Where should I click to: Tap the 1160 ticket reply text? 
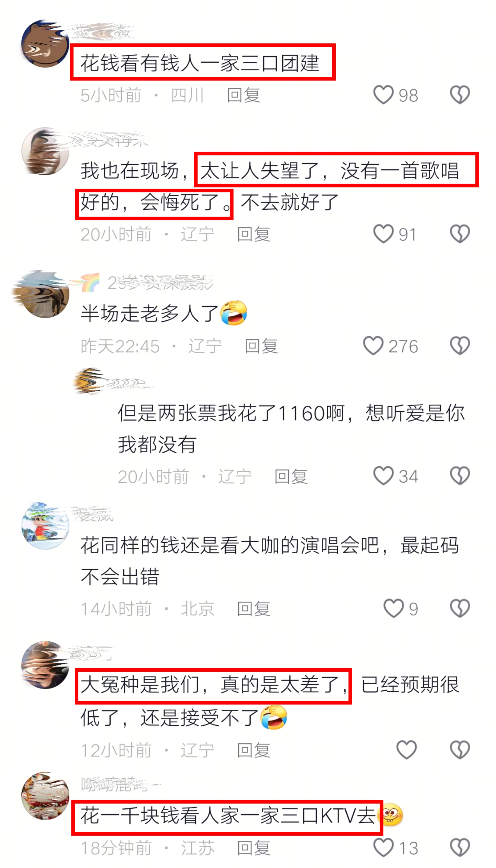point(291,428)
